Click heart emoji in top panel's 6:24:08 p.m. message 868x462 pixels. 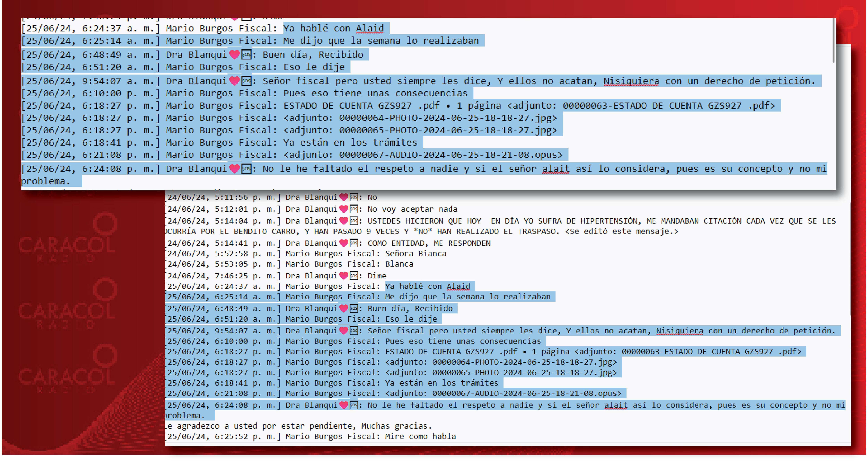click(x=234, y=169)
